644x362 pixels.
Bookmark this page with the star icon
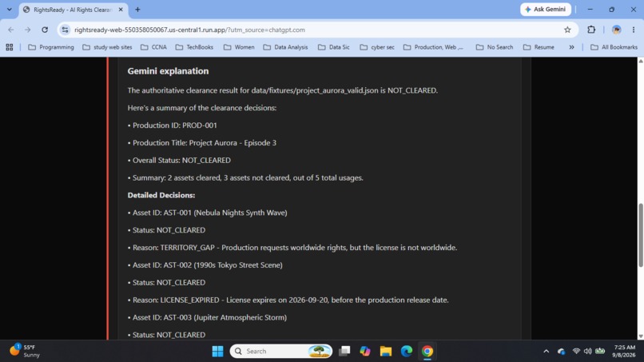(x=567, y=30)
